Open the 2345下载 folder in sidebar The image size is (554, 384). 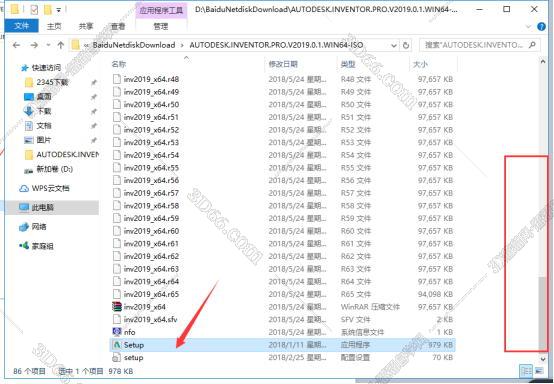pyautogui.click(x=52, y=82)
